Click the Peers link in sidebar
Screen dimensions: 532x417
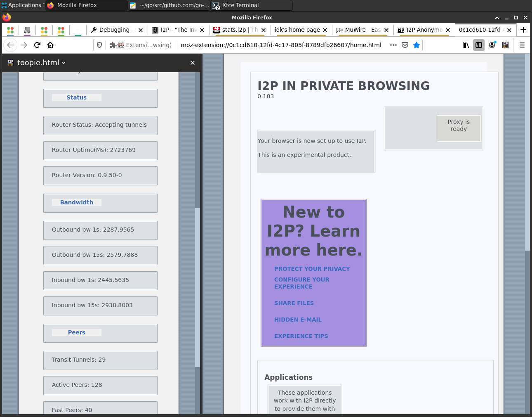[77, 332]
